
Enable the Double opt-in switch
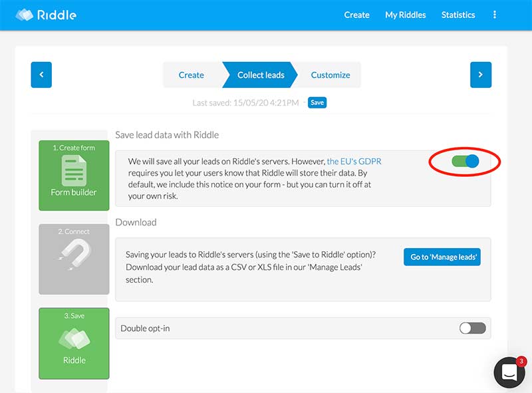click(x=473, y=328)
